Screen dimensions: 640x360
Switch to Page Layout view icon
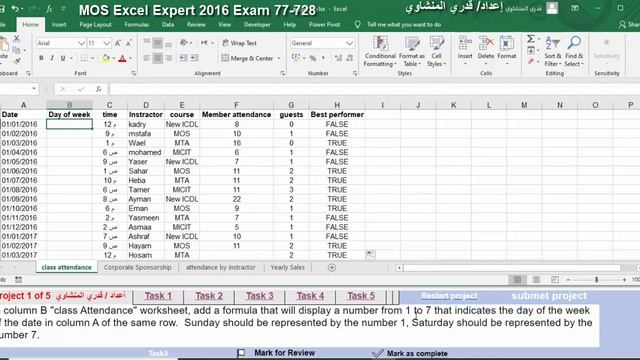(x=536, y=280)
